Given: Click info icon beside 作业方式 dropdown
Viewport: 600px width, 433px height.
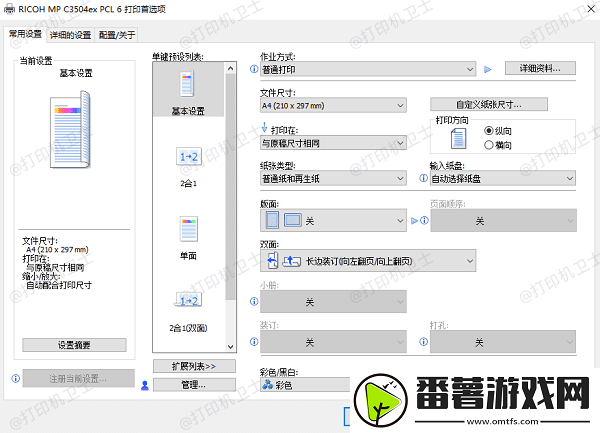Looking at the screenshot, I should [x=254, y=69].
